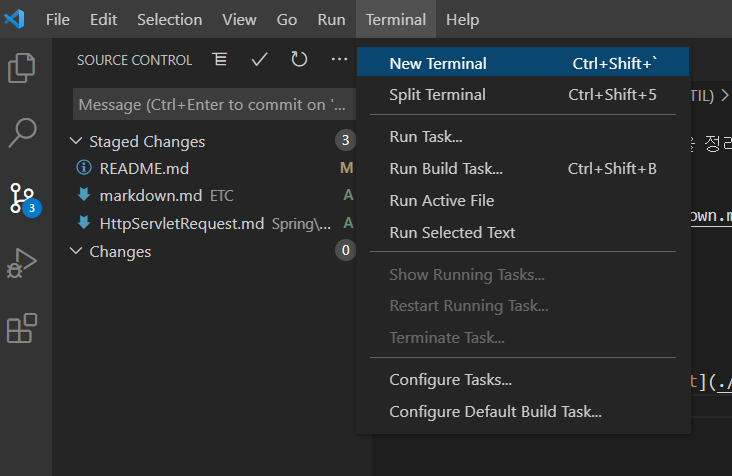Click the Source Control activity icon

click(22, 197)
